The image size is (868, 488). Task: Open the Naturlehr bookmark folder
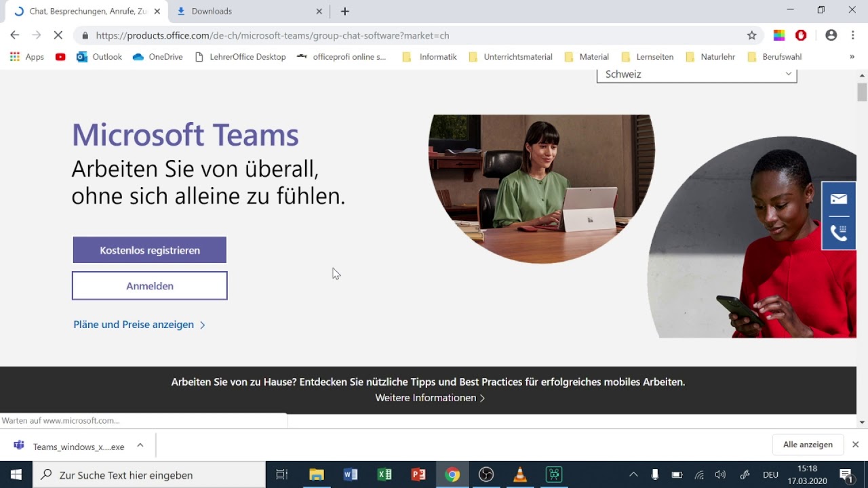(x=711, y=57)
